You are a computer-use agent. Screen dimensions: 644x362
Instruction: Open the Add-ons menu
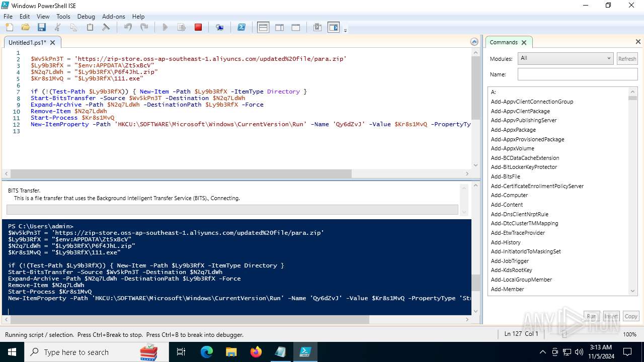pos(114,16)
